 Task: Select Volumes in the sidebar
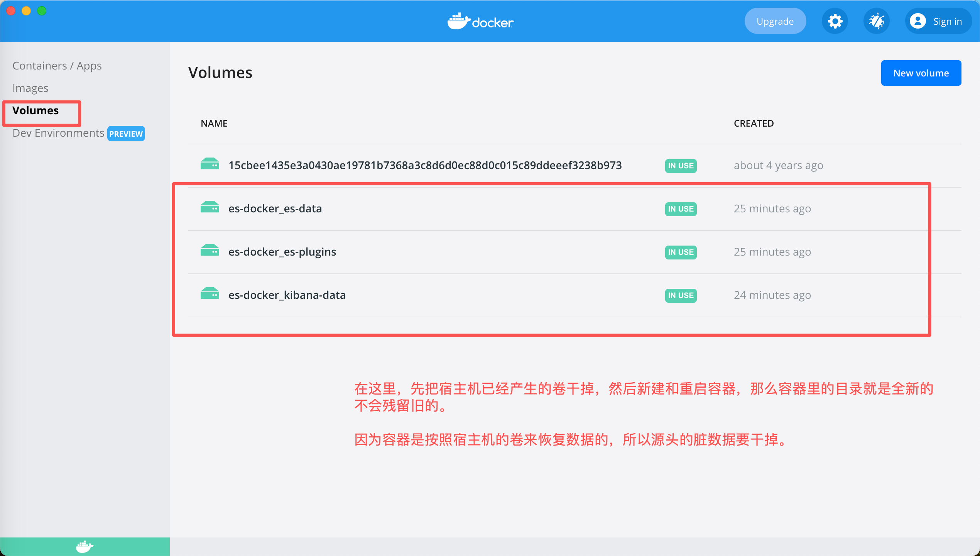click(35, 110)
